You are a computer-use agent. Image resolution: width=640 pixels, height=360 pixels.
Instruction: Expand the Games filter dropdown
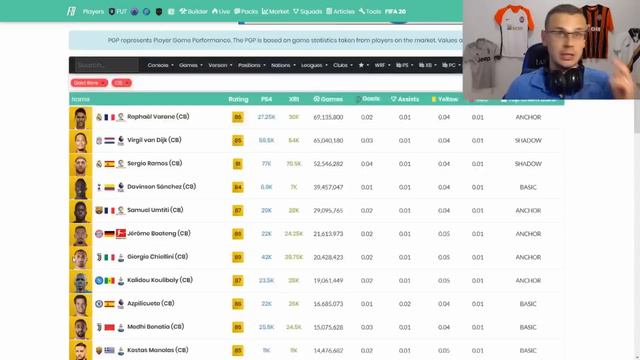click(191, 65)
